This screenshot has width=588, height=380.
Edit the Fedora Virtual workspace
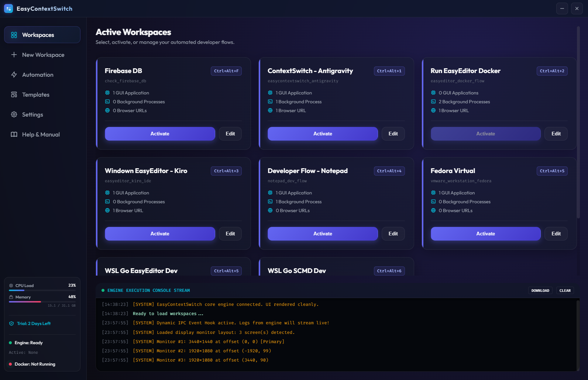556,234
